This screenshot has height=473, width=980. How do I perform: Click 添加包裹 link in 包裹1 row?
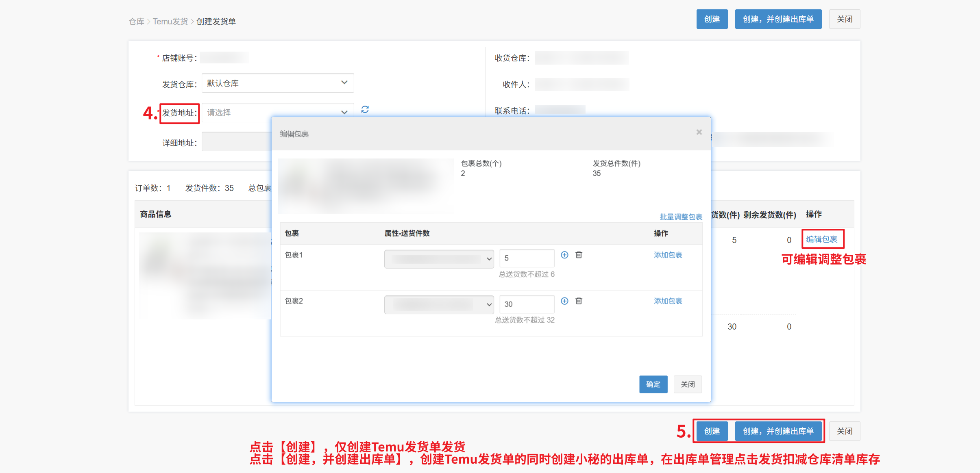pyautogui.click(x=668, y=255)
